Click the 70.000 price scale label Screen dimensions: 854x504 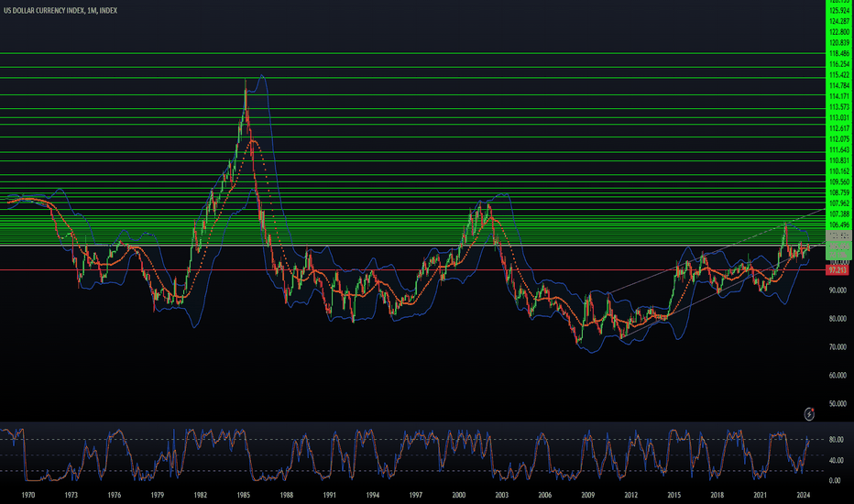click(838, 347)
